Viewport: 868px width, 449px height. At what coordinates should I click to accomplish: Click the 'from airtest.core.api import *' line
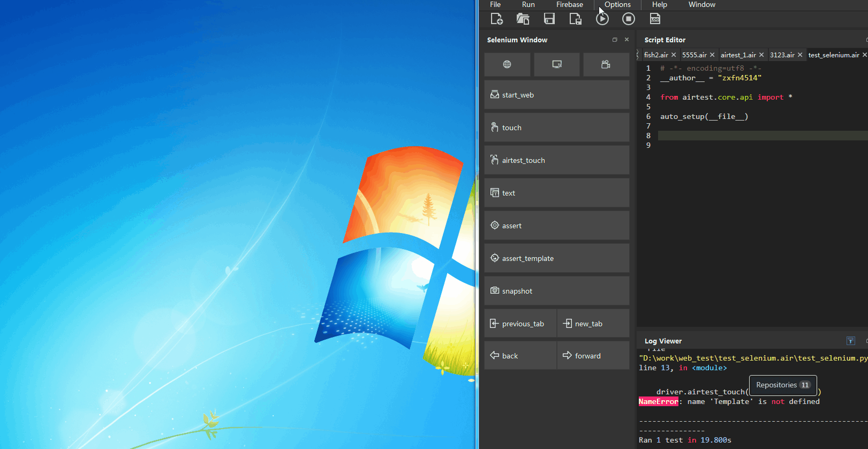[x=726, y=97]
